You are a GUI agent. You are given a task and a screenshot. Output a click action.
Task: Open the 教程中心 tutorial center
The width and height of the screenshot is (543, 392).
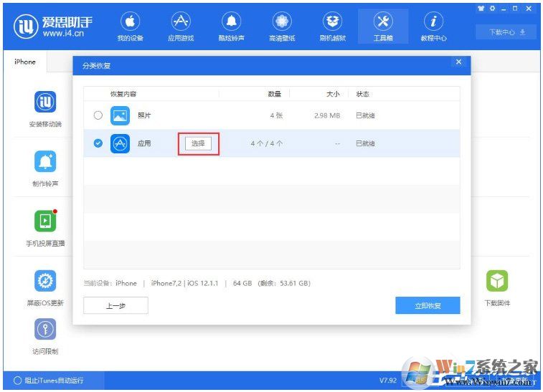(433, 27)
